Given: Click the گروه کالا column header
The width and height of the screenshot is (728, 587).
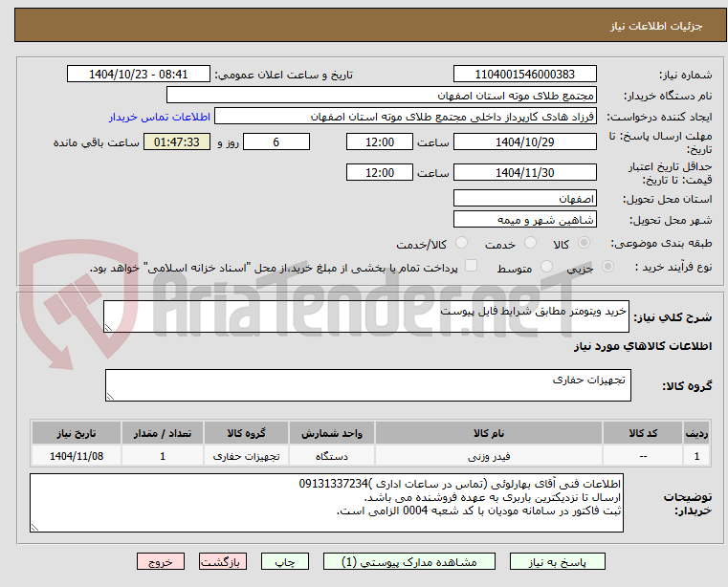Looking at the screenshot, I should [x=246, y=433].
